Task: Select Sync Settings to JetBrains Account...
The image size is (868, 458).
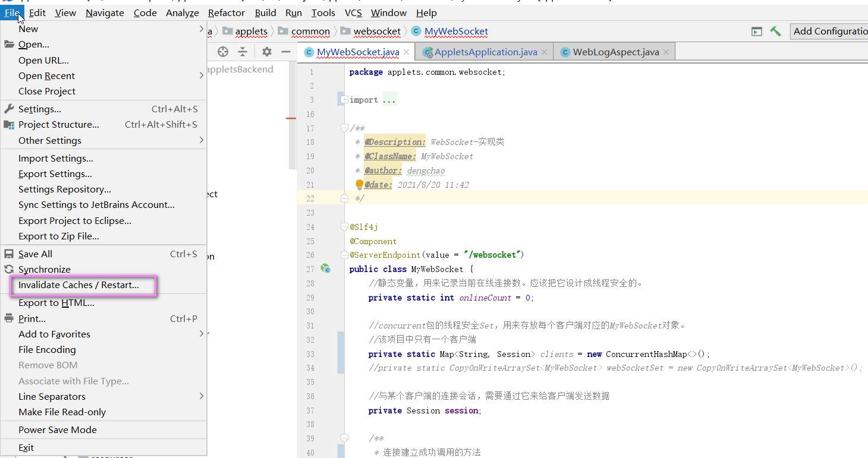Action: tap(103, 204)
